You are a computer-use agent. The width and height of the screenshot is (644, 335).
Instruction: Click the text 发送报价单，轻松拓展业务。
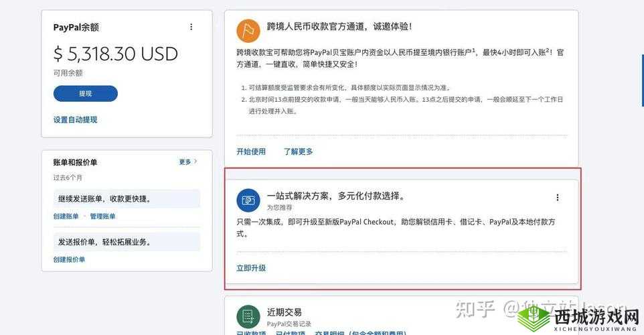click(104, 242)
